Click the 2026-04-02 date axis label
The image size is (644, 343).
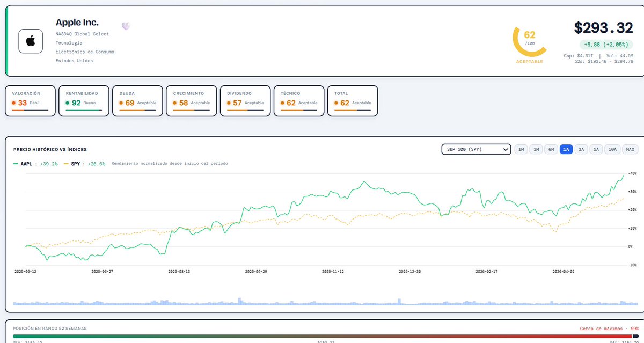563,272
